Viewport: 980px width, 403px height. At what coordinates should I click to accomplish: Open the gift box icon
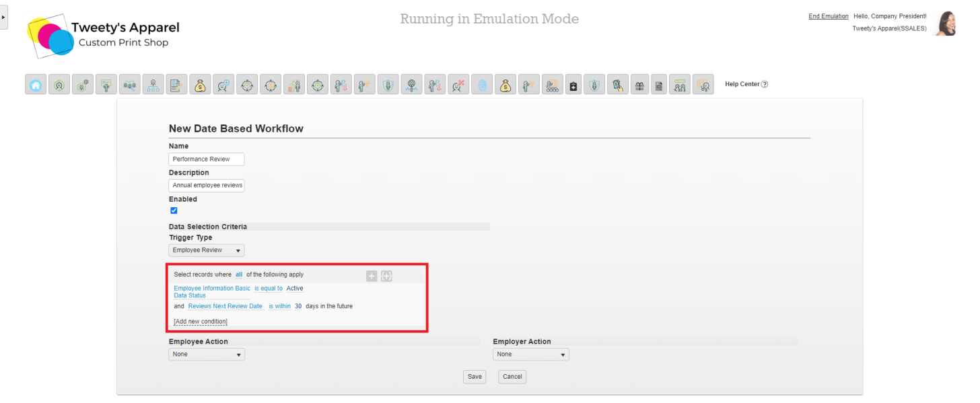tap(639, 84)
